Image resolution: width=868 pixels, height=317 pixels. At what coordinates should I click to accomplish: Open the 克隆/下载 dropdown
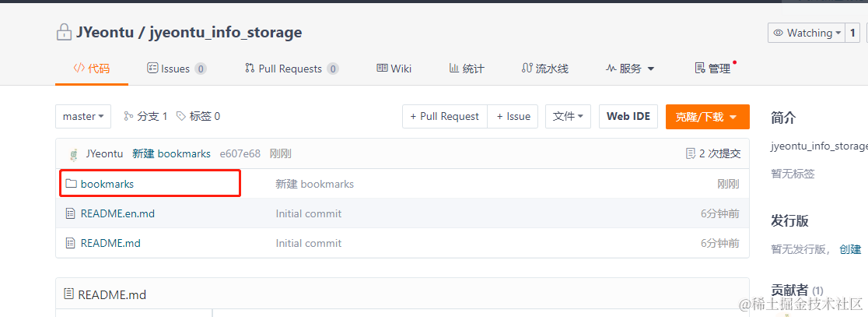707,117
